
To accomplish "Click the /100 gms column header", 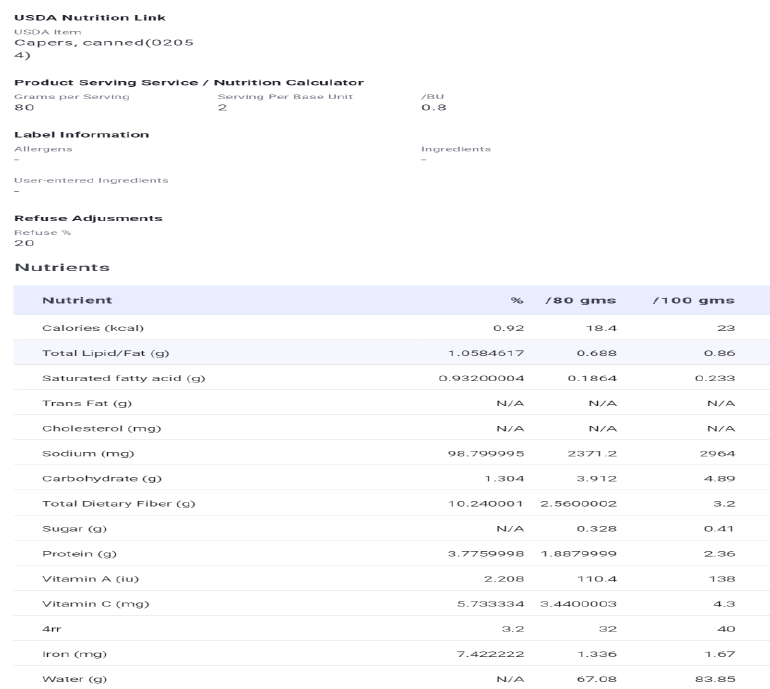I will click(x=693, y=300).
